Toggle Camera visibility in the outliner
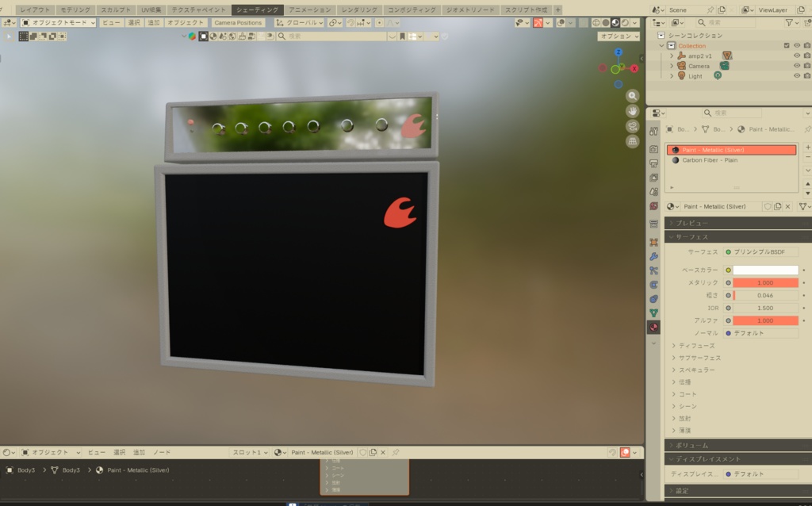The width and height of the screenshot is (812, 506). (797, 66)
